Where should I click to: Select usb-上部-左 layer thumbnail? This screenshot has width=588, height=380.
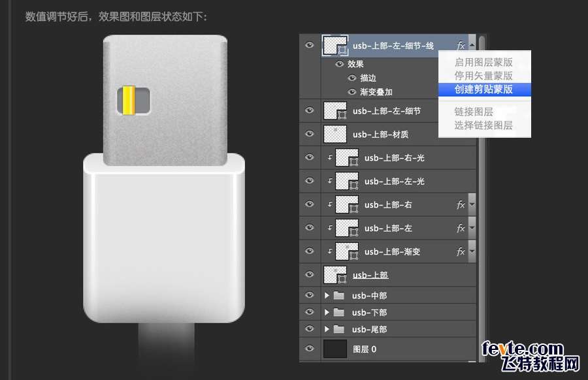pyautogui.click(x=347, y=228)
